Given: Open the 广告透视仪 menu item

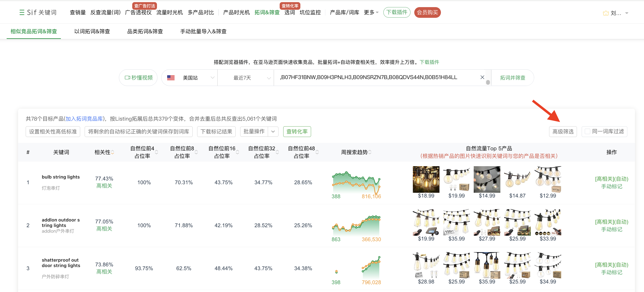Looking at the screenshot, I should point(138,13).
